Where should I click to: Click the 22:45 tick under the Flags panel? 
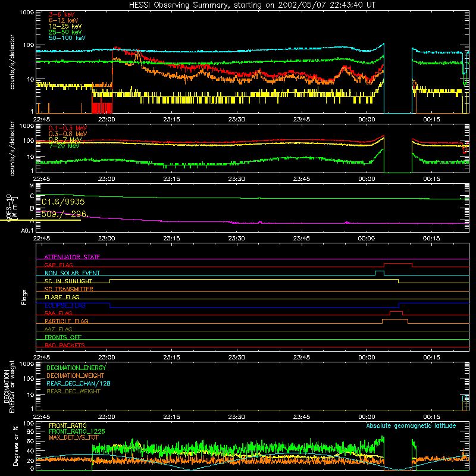pos(42,358)
